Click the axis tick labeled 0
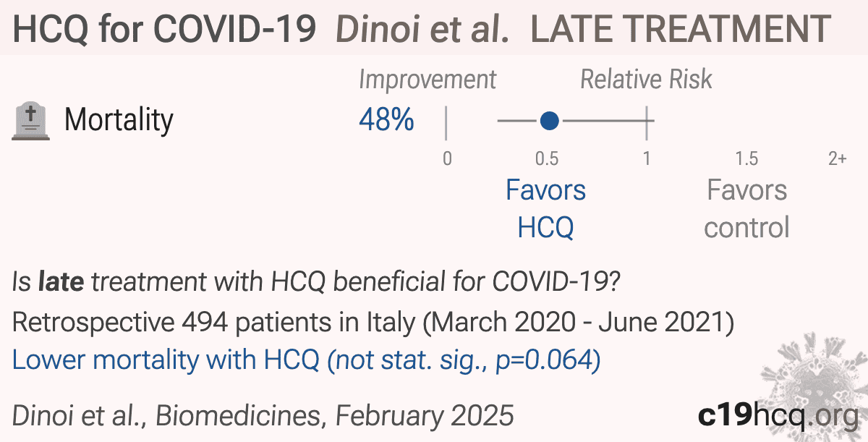 447,158
